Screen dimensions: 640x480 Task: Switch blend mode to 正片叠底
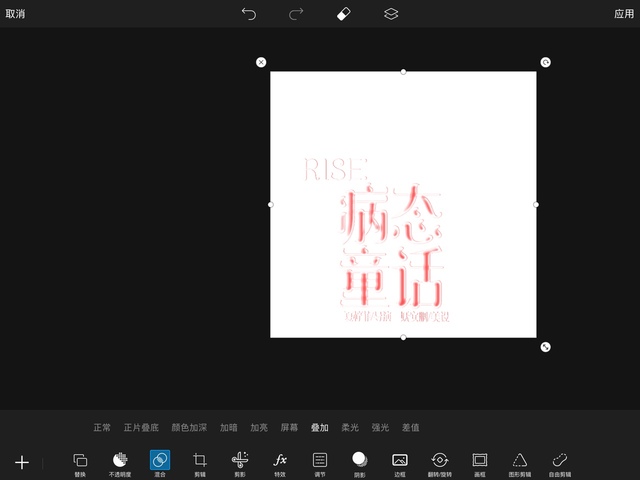click(x=141, y=427)
